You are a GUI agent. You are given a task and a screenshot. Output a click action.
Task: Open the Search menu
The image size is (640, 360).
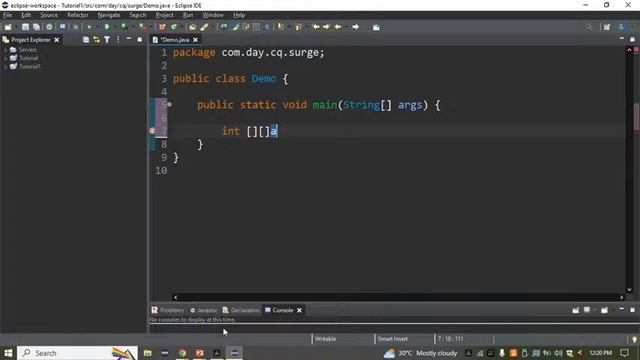pyautogui.click(x=138, y=15)
